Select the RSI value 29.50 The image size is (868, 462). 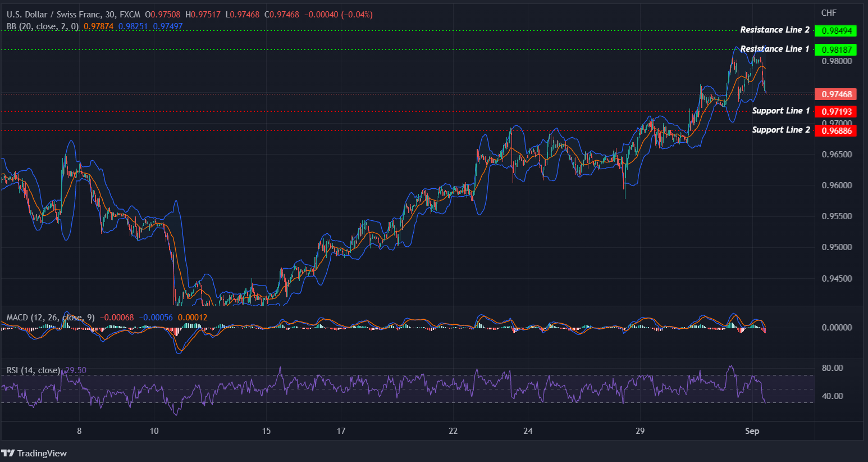(x=75, y=370)
